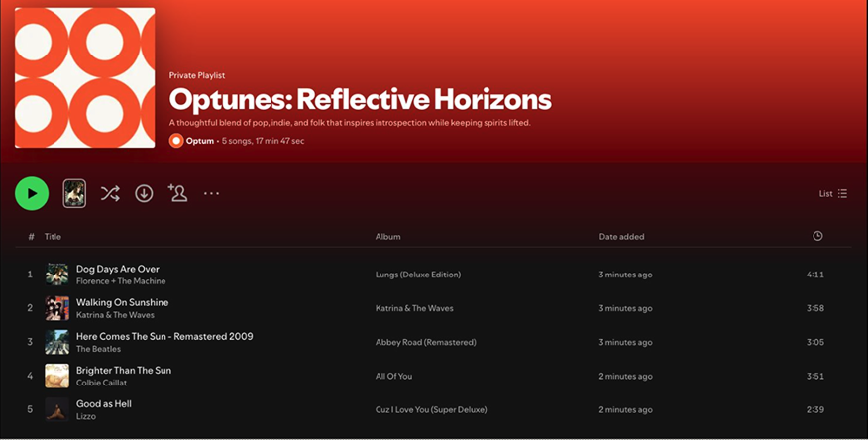This screenshot has width=868, height=440.
Task: Open Here Comes The Sun - Remastered 2009
Action: (164, 336)
